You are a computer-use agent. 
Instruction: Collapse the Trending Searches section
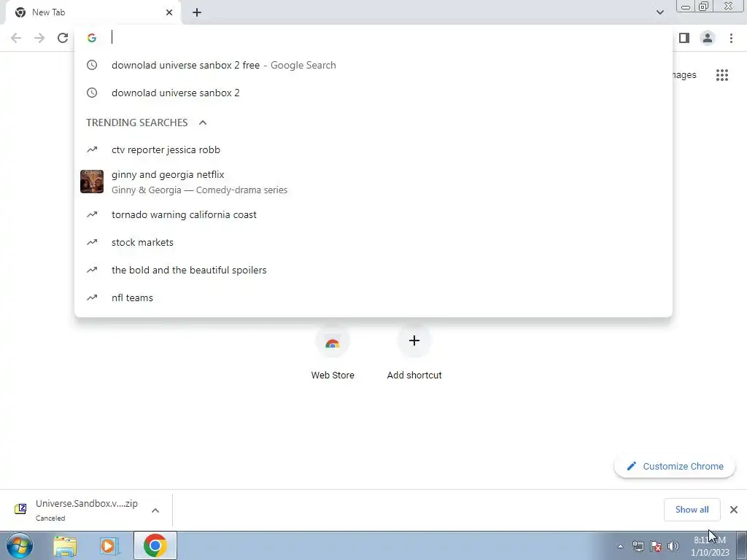203,122
